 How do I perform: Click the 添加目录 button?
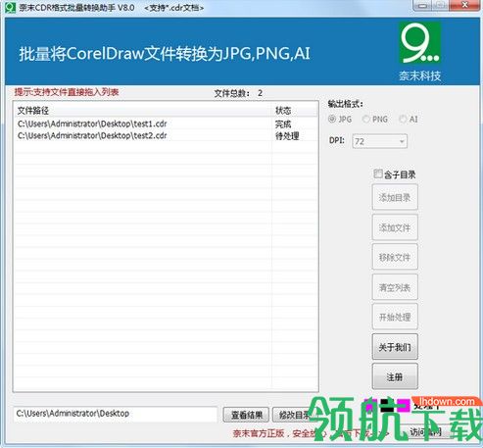tap(395, 197)
